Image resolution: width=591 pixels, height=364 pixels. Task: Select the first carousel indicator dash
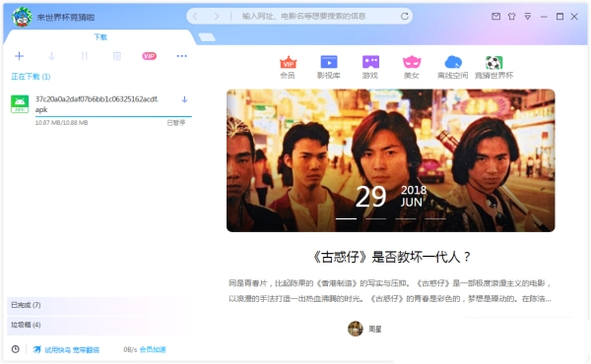click(x=346, y=218)
